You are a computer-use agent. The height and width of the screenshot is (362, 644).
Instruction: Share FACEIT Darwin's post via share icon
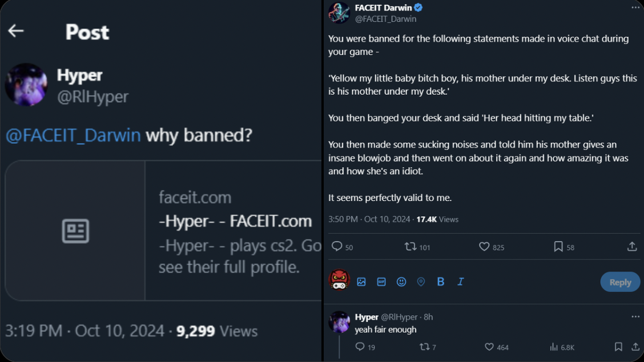tap(632, 247)
